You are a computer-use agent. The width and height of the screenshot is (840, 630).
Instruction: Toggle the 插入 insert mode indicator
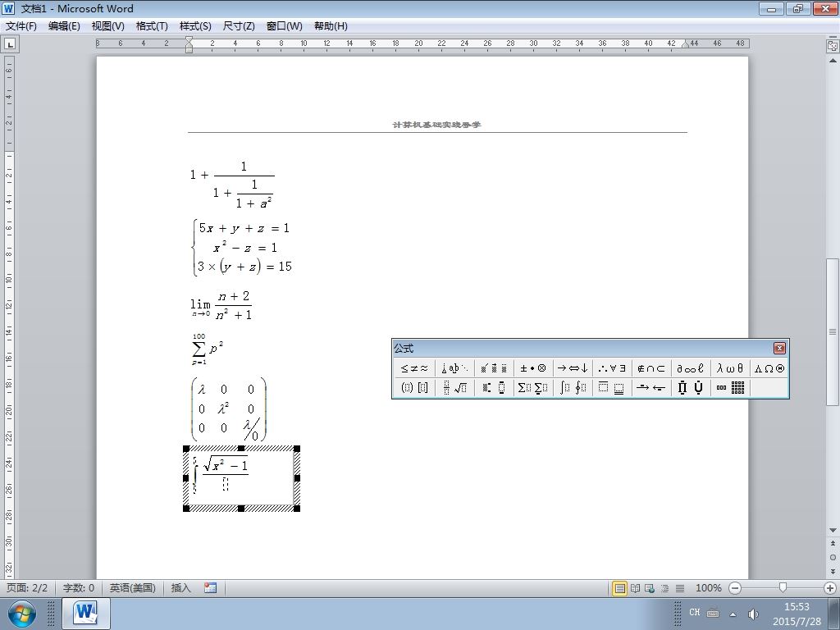pos(181,588)
